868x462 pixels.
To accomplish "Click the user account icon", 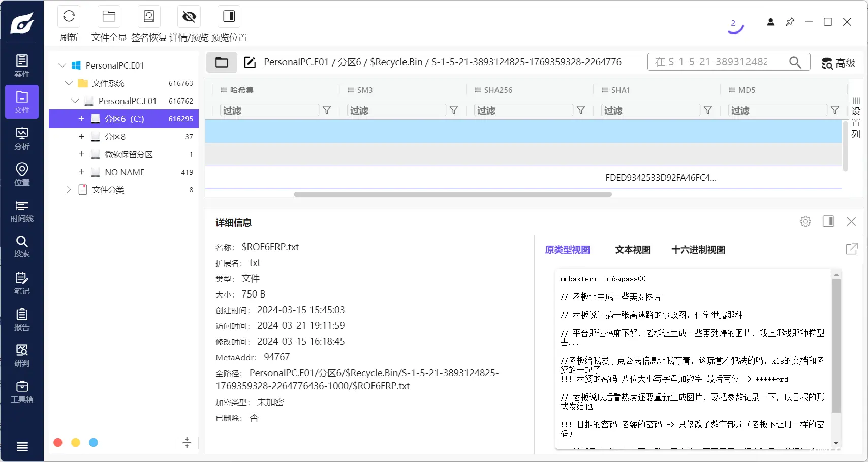I will pos(770,22).
